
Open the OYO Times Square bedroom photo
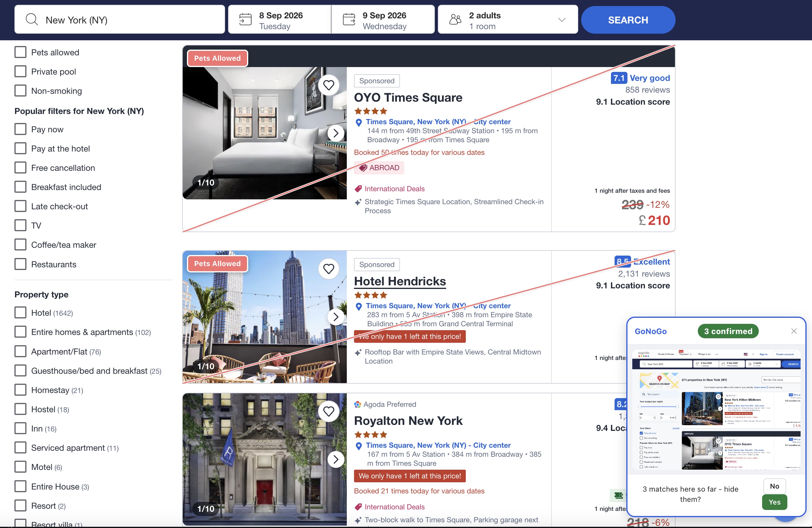(x=265, y=133)
